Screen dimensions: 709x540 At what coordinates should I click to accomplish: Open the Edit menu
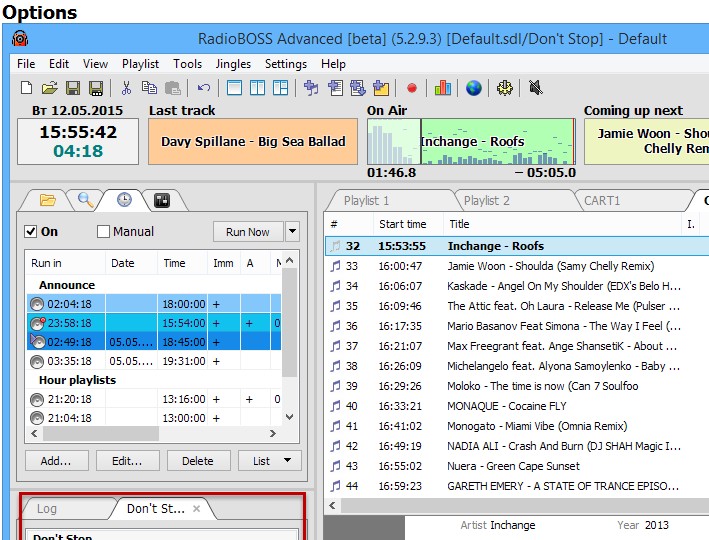point(59,64)
